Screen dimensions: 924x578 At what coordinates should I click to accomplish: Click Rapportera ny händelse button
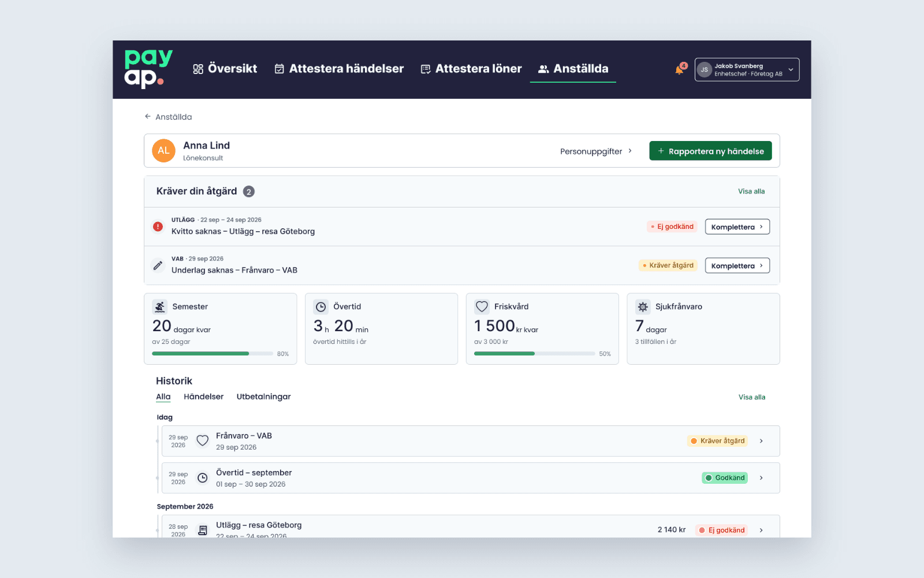710,151
